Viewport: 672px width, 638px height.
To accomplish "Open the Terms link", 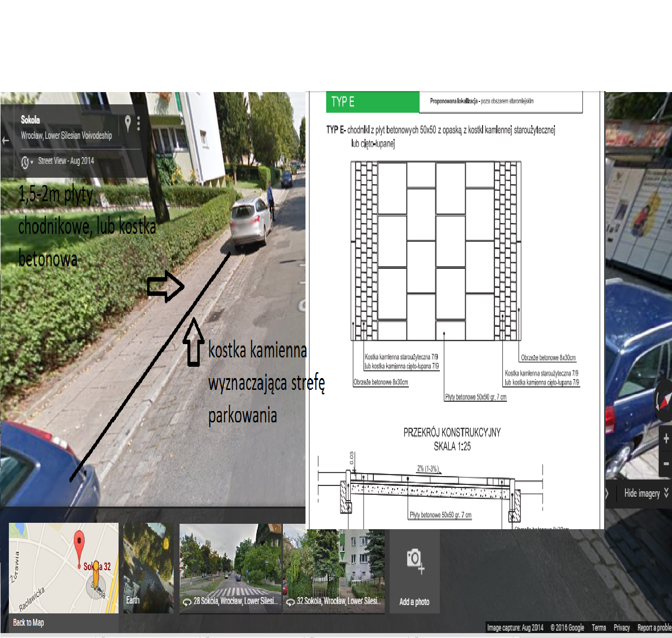I will (599, 628).
